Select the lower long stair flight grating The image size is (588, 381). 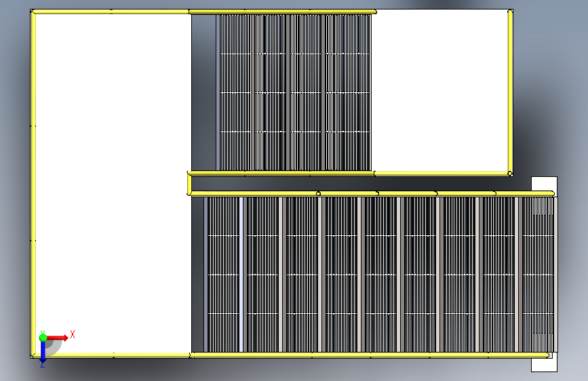pos(380,274)
